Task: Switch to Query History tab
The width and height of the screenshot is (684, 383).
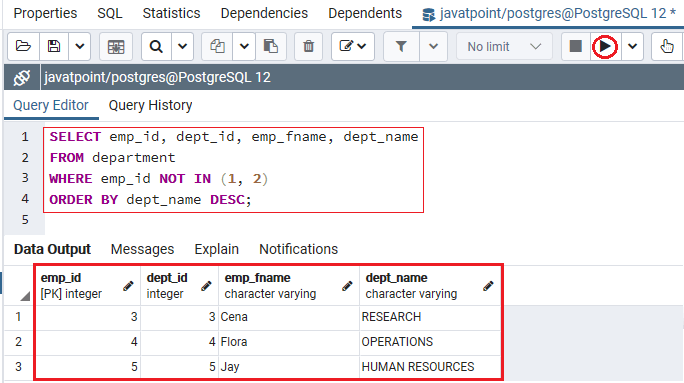Action: pos(150,106)
